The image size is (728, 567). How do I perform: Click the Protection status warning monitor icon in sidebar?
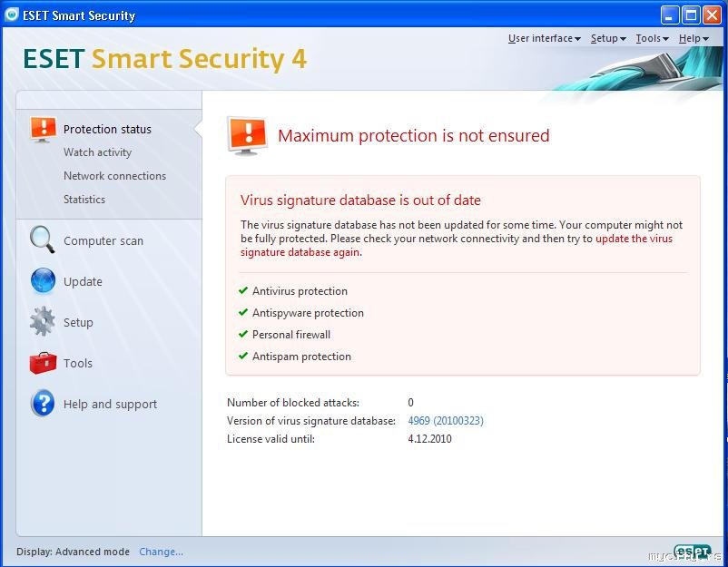[x=44, y=129]
